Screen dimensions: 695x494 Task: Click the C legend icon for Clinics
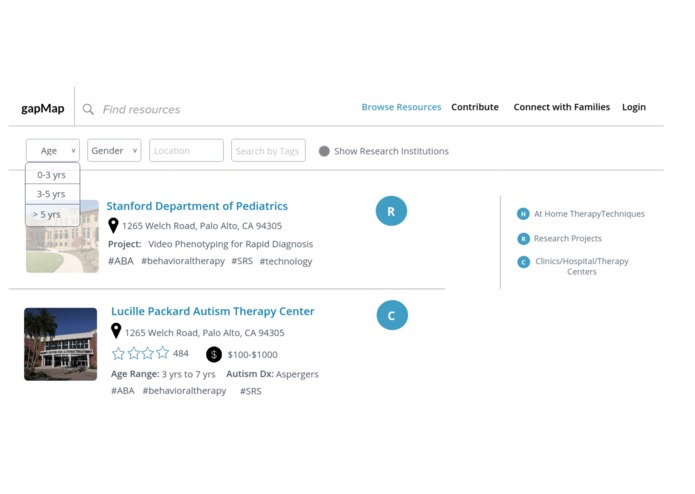coord(523,262)
